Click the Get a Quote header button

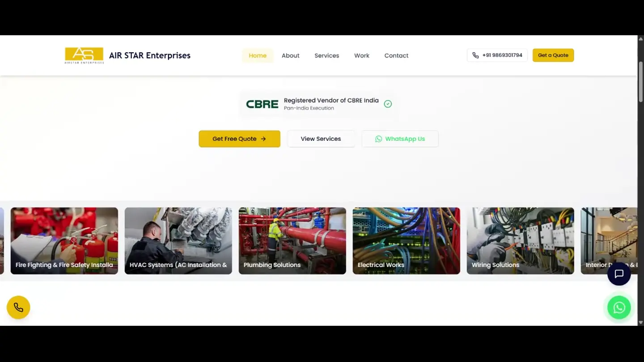553,55
